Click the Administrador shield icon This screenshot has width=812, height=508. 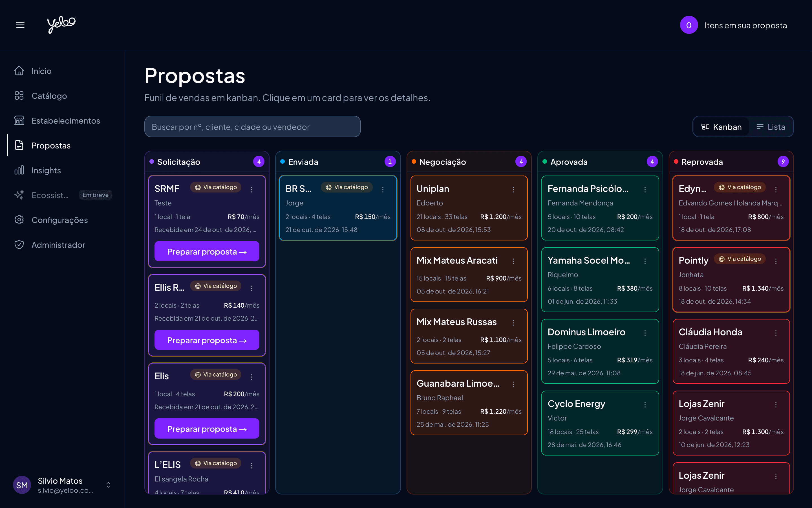coord(19,245)
